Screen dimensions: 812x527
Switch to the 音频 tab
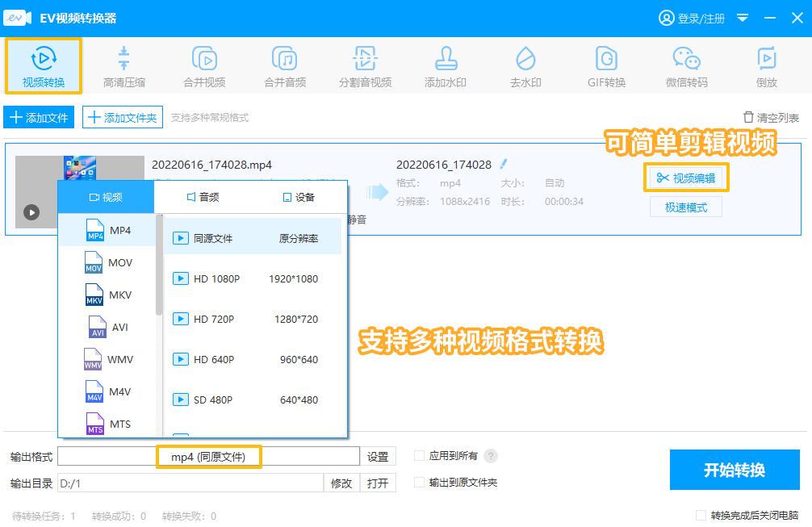[x=203, y=197]
